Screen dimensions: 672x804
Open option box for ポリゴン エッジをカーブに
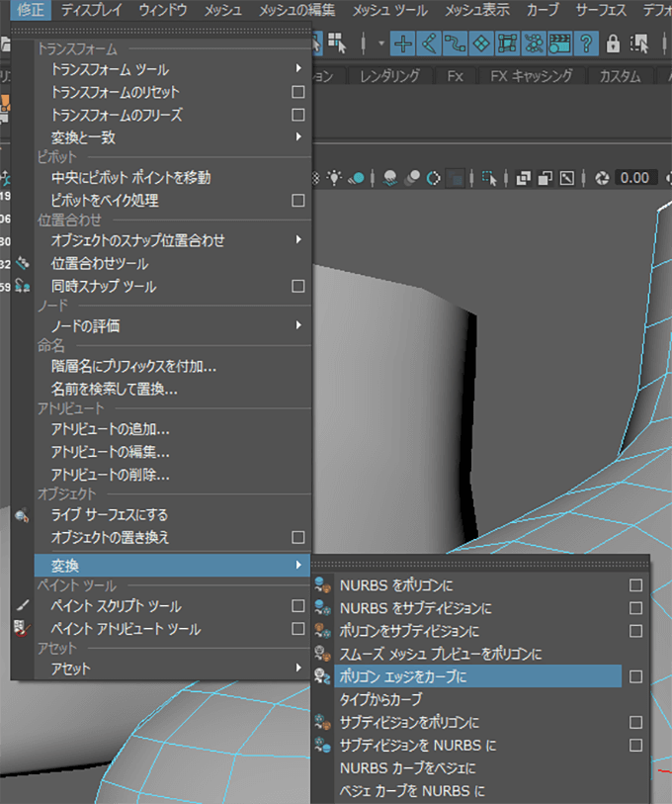click(x=635, y=676)
